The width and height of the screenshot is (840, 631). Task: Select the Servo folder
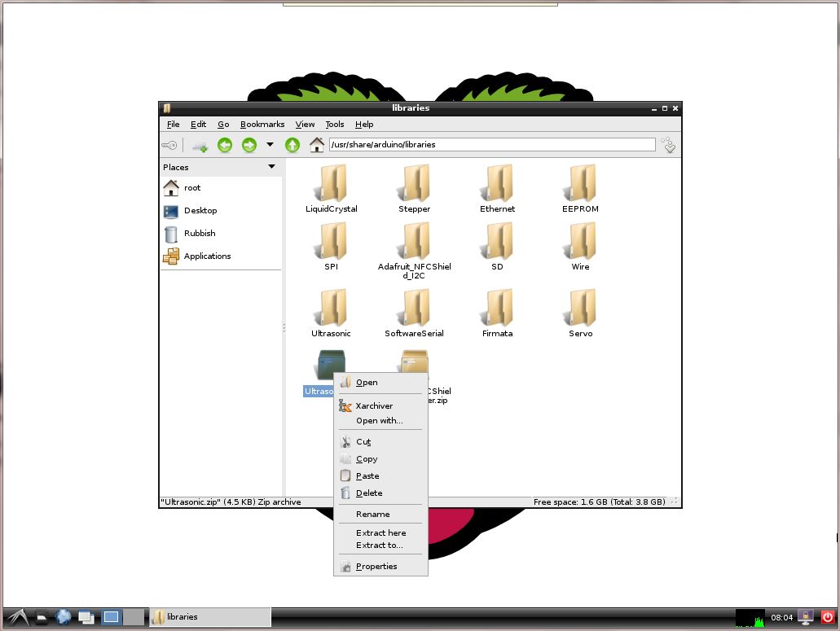click(580, 313)
